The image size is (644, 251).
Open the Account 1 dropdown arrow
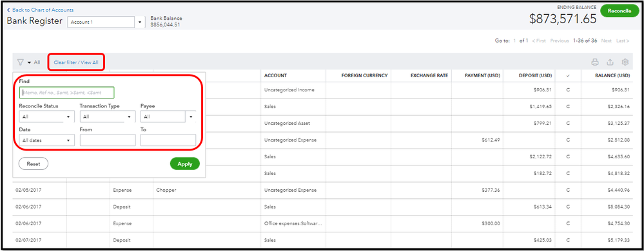(x=140, y=23)
